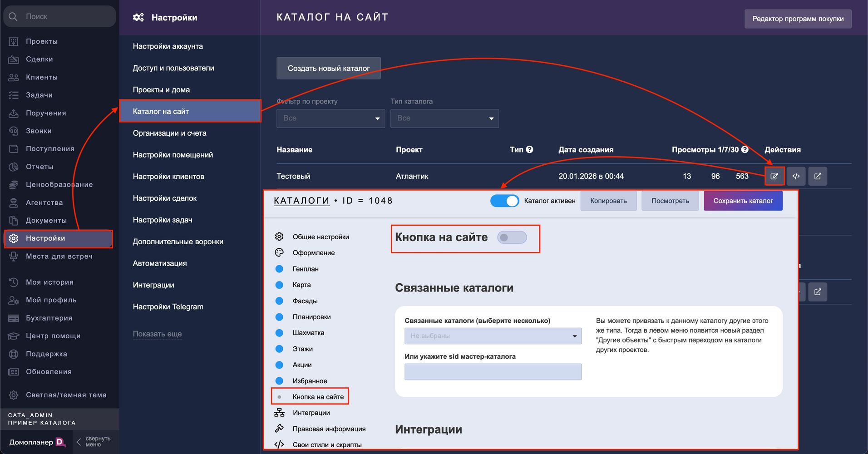Click the help icon next to Тип
Image resolution: width=868 pixels, height=454 pixels.
point(529,149)
